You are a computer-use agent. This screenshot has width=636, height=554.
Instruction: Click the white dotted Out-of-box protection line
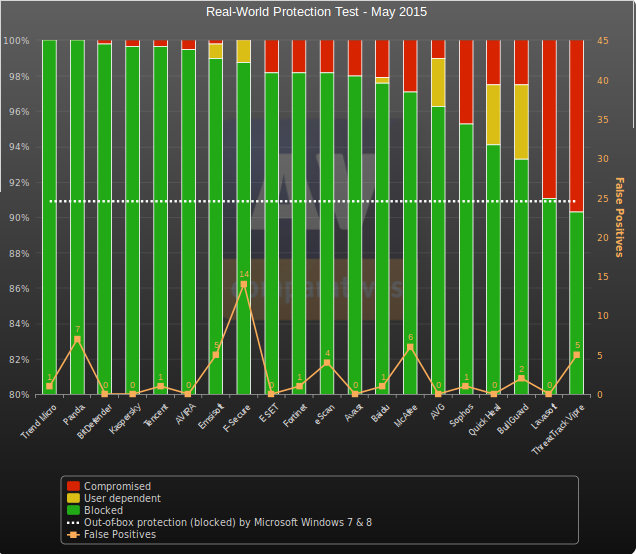coord(312,201)
